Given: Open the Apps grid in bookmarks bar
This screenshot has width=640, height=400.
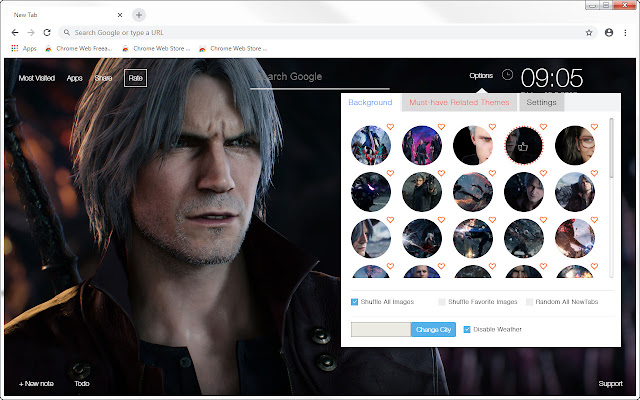Looking at the screenshot, I should pos(24,48).
